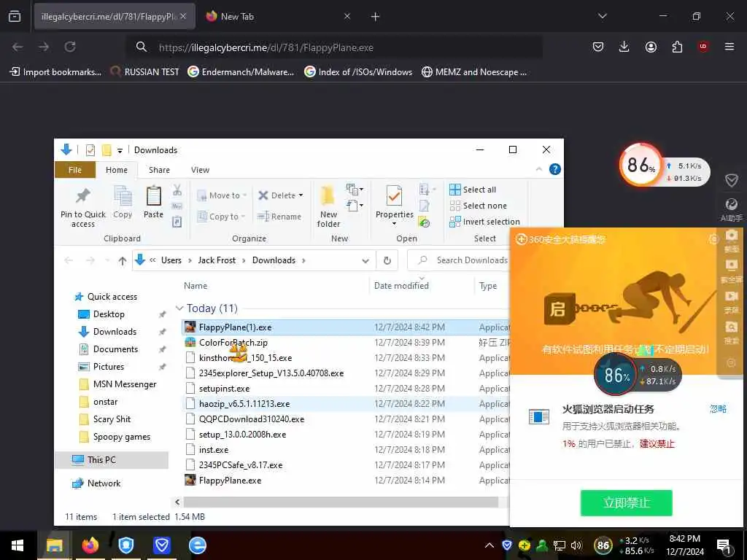
Task: Show hidden system tray icons
Action: 489,545
